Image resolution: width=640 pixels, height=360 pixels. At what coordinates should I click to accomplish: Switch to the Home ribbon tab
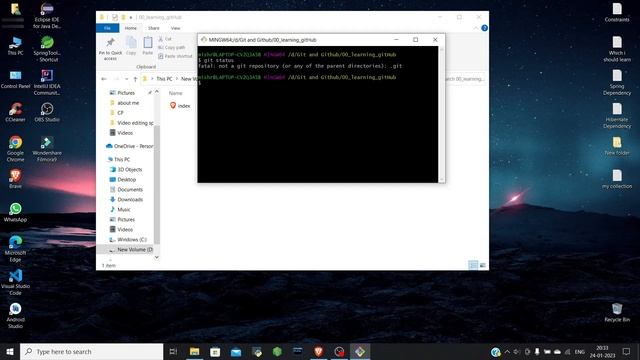click(131, 28)
